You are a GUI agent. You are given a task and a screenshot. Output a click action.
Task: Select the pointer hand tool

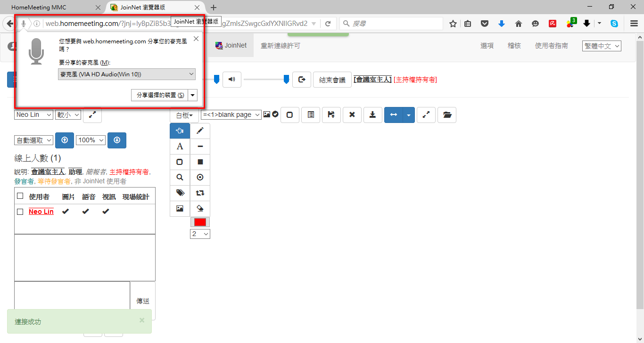tap(180, 131)
